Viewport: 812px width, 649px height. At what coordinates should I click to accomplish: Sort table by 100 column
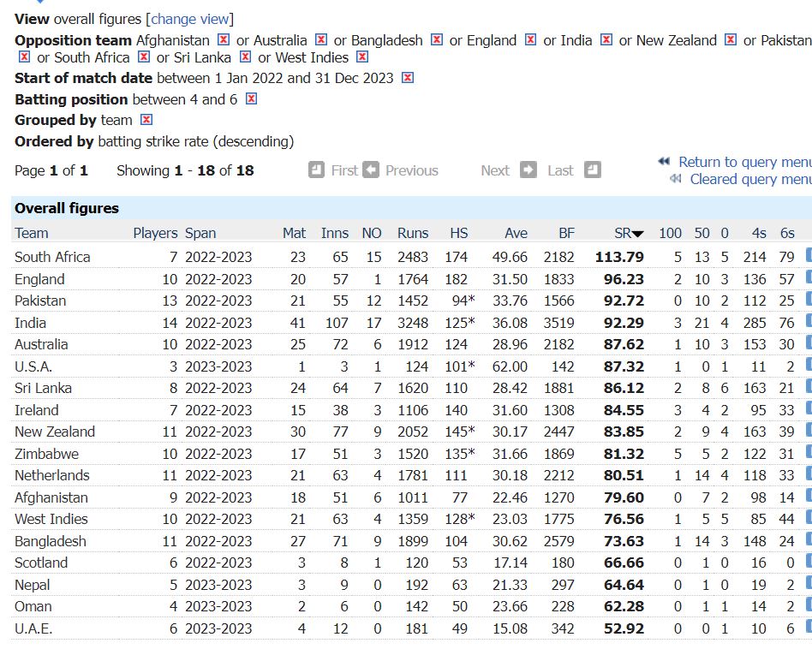670,234
